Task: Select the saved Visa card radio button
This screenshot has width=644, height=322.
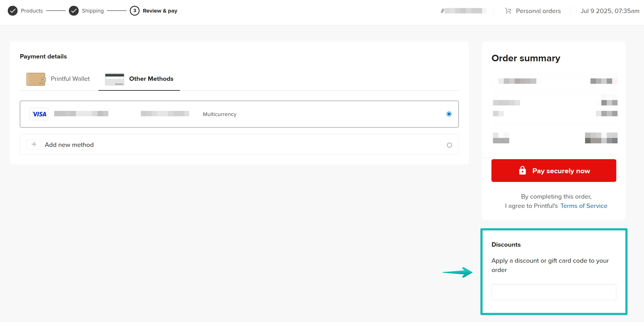Action: [449, 114]
